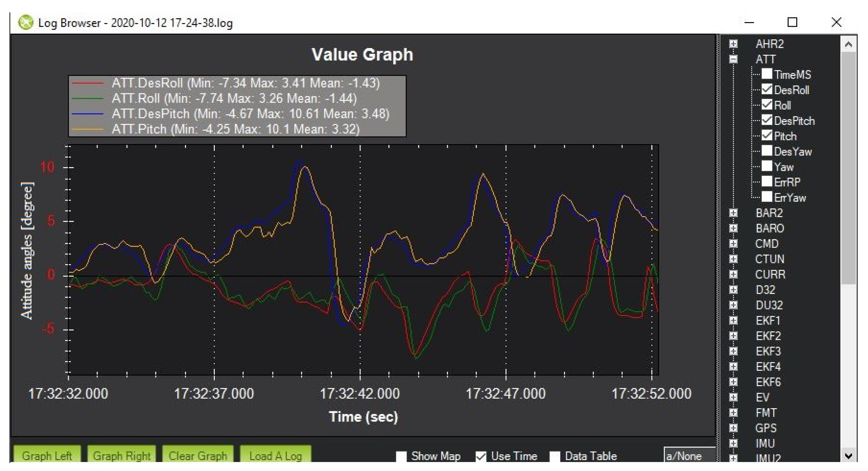Click the plus icon next to EKF1
Viewport: 868px width, 471px height.
[733, 320]
